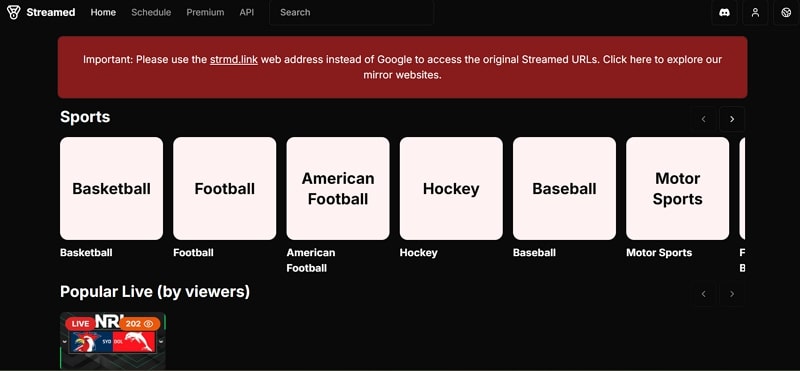
Task: Click the 202 viewer count badge
Action: click(140, 324)
